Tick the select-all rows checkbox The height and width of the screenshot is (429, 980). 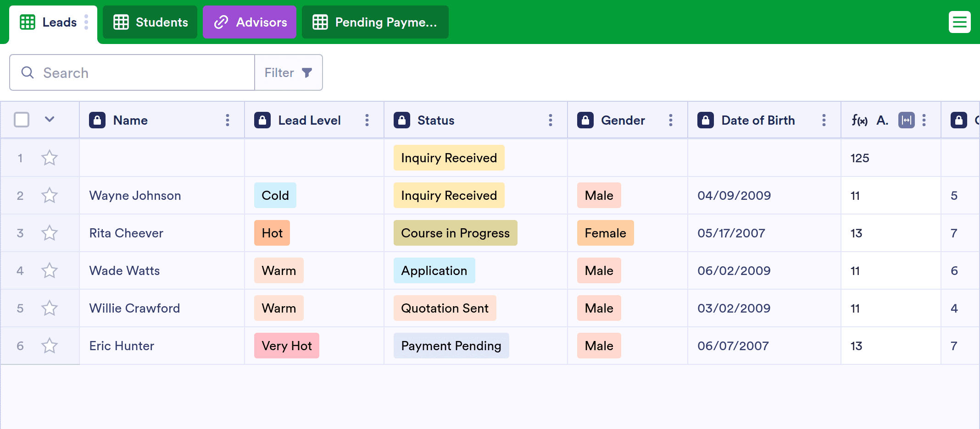(22, 120)
